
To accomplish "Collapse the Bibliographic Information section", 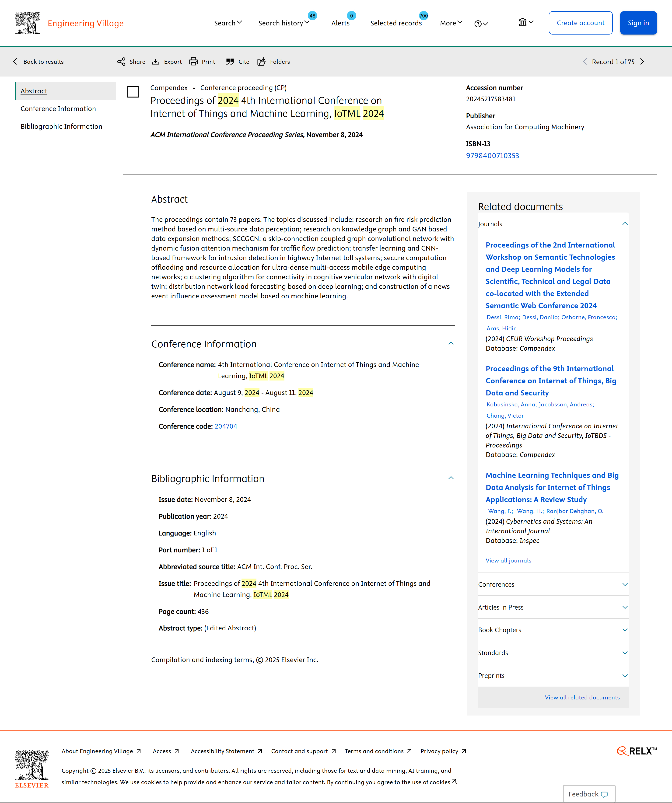I will pos(451,478).
